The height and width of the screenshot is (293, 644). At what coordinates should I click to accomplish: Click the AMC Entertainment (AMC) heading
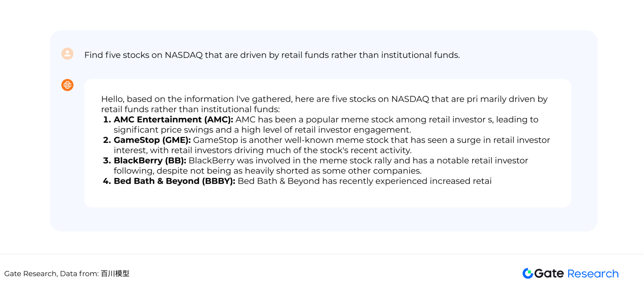tap(174, 120)
